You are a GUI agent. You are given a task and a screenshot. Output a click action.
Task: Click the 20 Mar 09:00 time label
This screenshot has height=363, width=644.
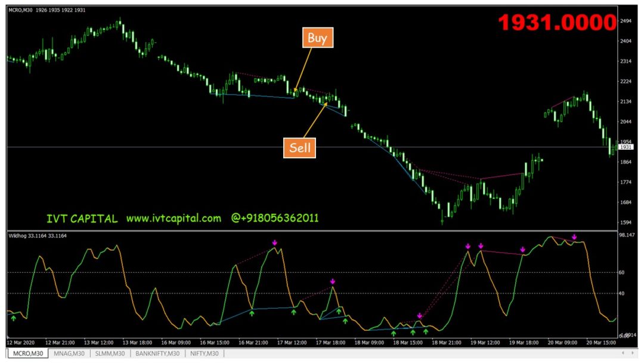pyautogui.click(x=562, y=343)
